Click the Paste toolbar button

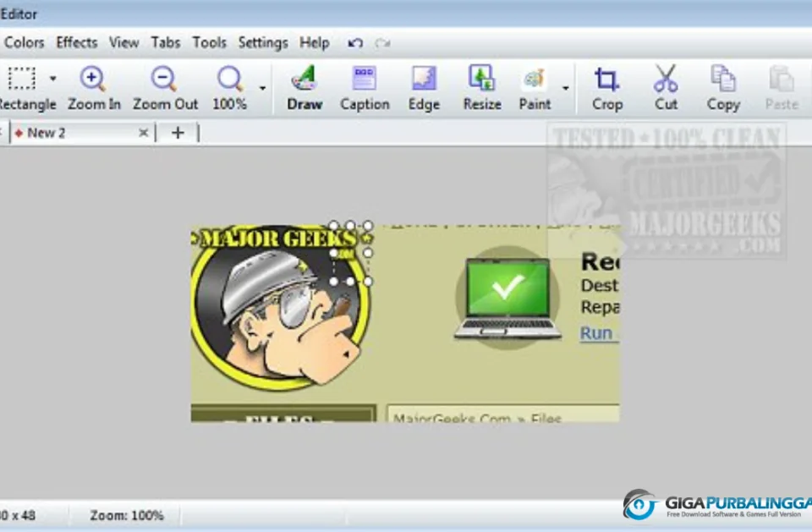coord(782,88)
